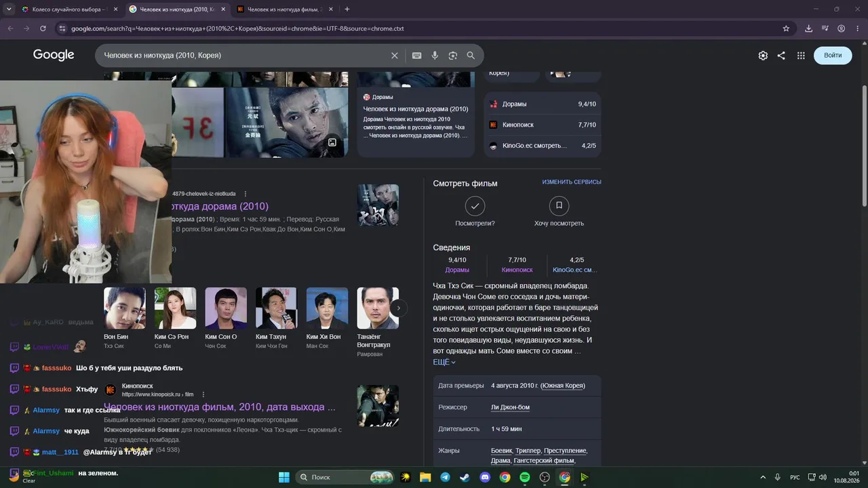Click Изменить сервисы link
868x488 pixels.
pyautogui.click(x=572, y=182)
